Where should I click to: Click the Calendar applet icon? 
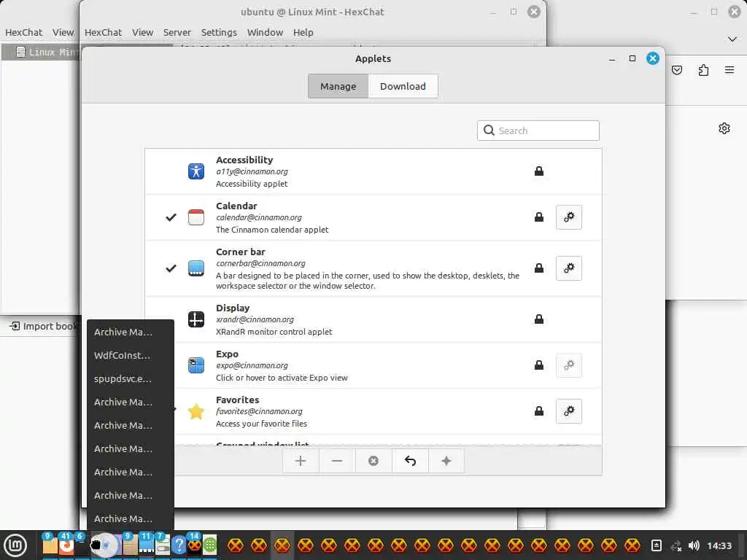pos(196,217)
